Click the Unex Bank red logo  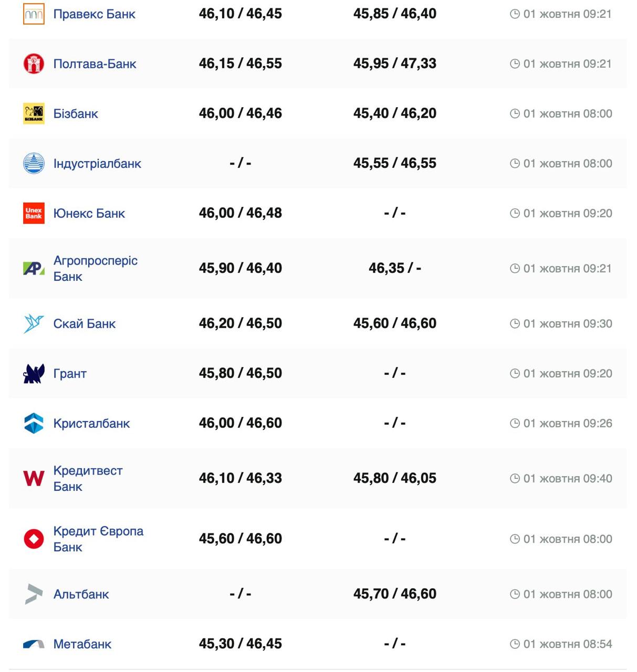[34, 213]
